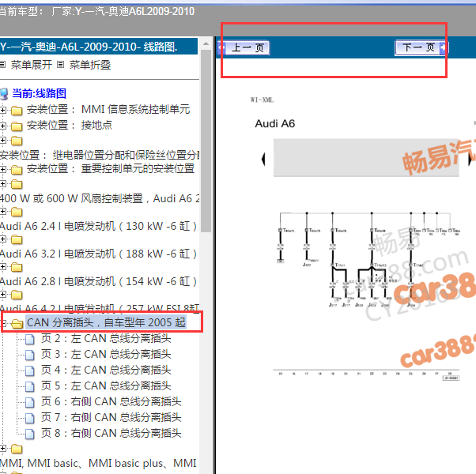The width and height of the screenshot is (476, 474).
Task: Open 页 8: 右侧 CAN 总线分离插头
Action: pyautogui.click(x=111, y=433)
